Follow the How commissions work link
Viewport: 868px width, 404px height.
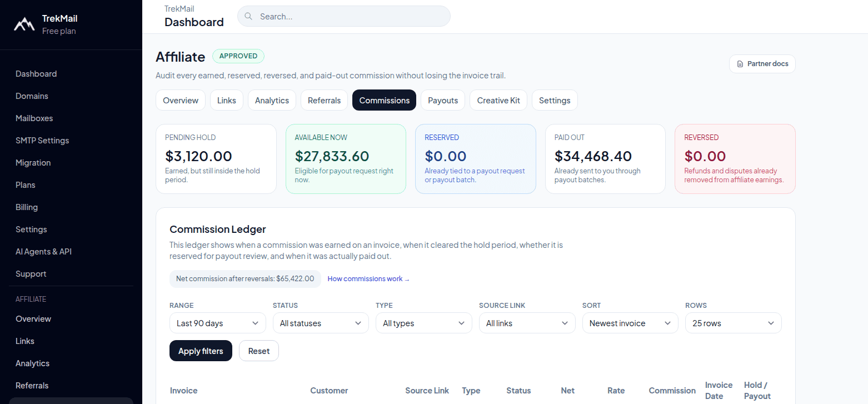(x=368, y=278)
